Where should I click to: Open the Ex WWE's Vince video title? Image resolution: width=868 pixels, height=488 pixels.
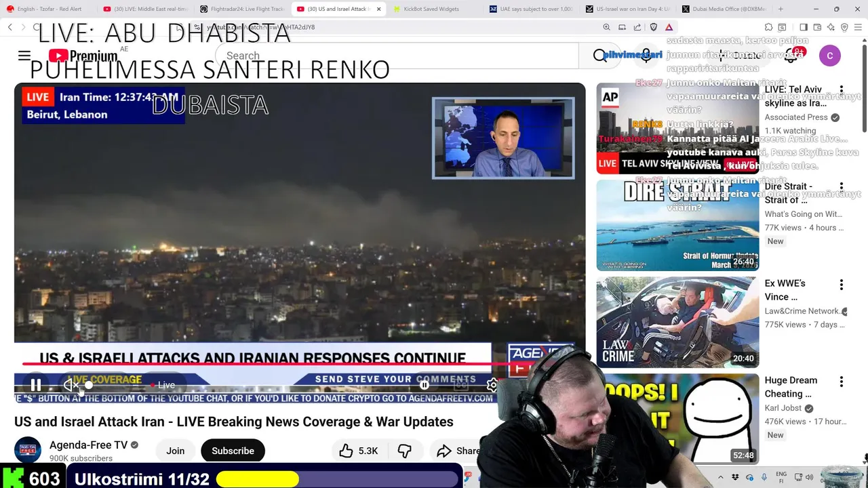(785, 290)
